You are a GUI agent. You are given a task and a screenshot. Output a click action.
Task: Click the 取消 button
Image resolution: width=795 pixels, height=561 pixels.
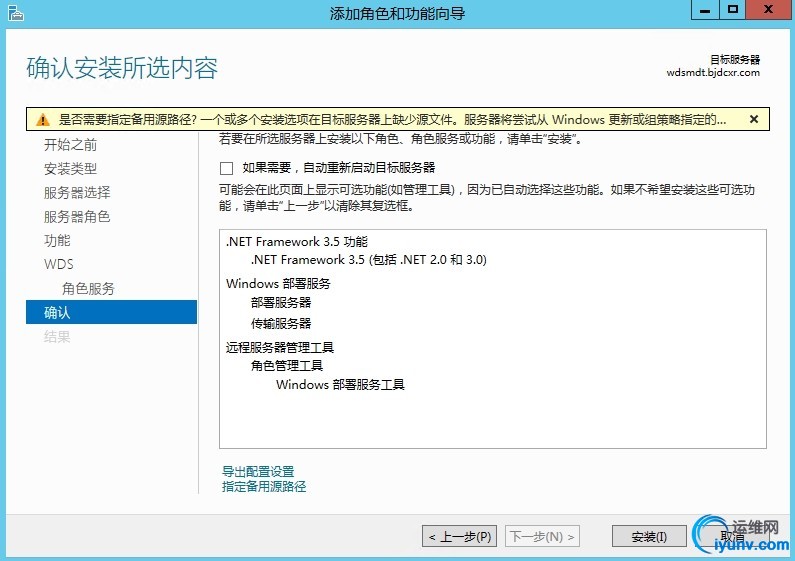733,536
